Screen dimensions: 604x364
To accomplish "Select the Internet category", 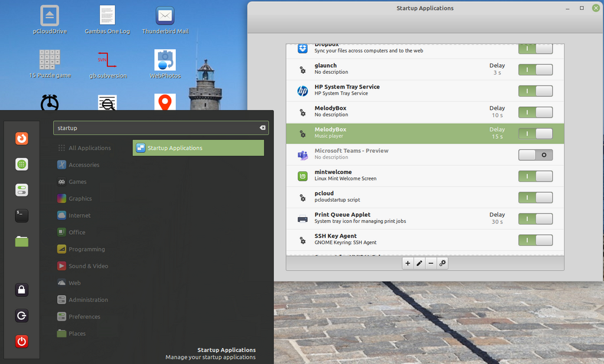I will [74, 216].
